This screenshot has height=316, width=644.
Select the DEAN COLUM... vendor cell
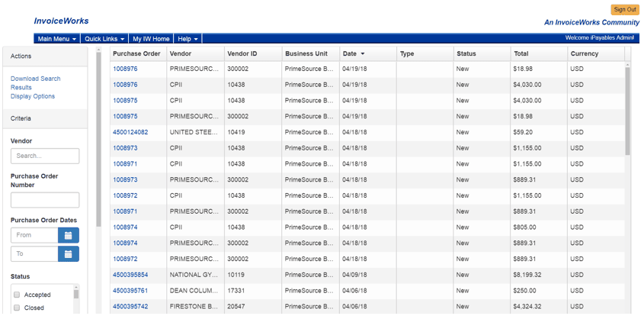click(x=196, y=291)
